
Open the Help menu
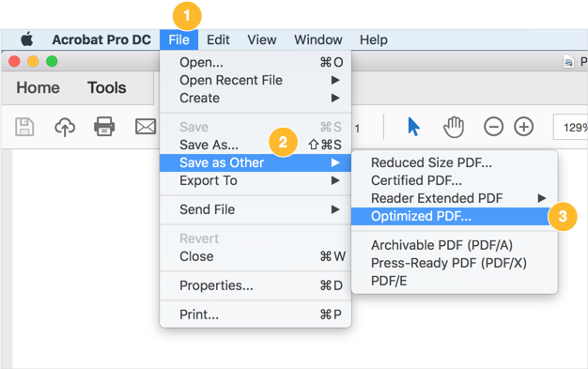(x=374, y=39)
